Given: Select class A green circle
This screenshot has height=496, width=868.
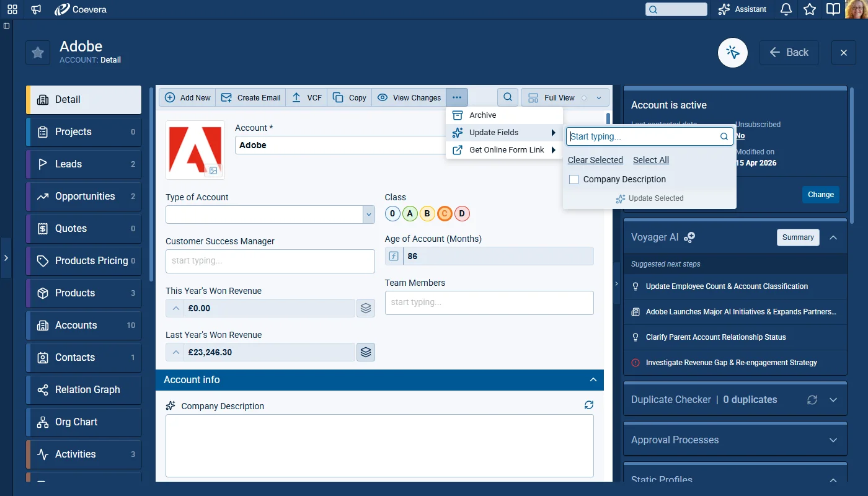Looking at the screenshot, I should 410,214.
